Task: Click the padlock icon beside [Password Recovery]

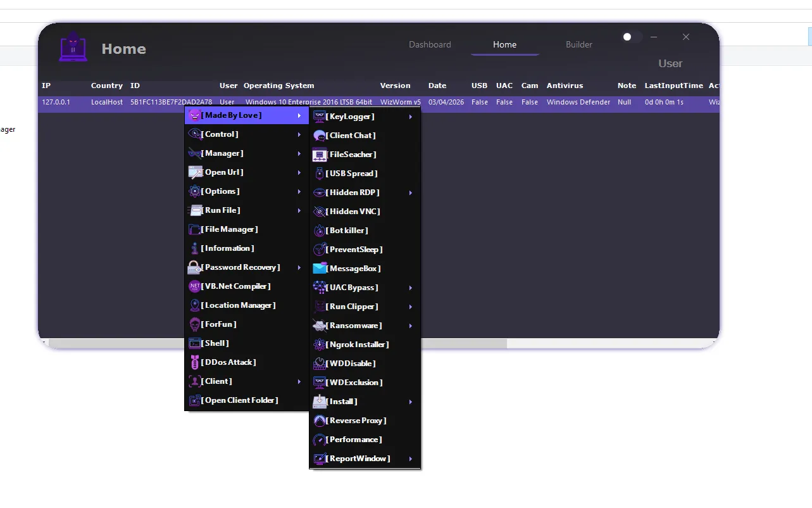Action: pos(194,267)
